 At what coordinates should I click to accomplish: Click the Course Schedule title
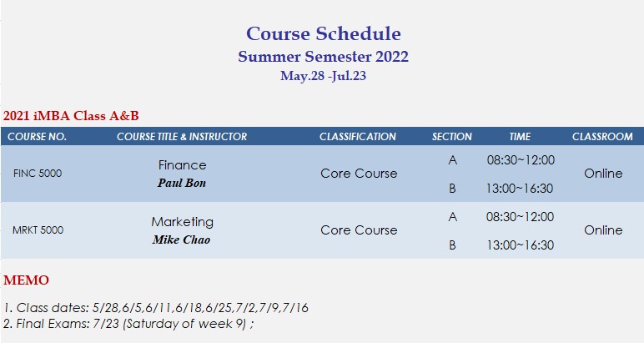click(x=323, y=33)
